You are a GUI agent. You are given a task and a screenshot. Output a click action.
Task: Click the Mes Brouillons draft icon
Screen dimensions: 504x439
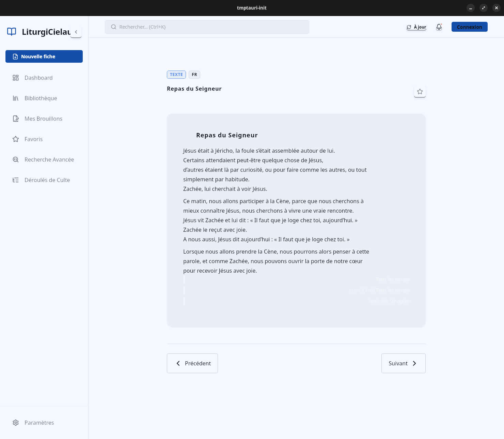click(x=16, y=119)
